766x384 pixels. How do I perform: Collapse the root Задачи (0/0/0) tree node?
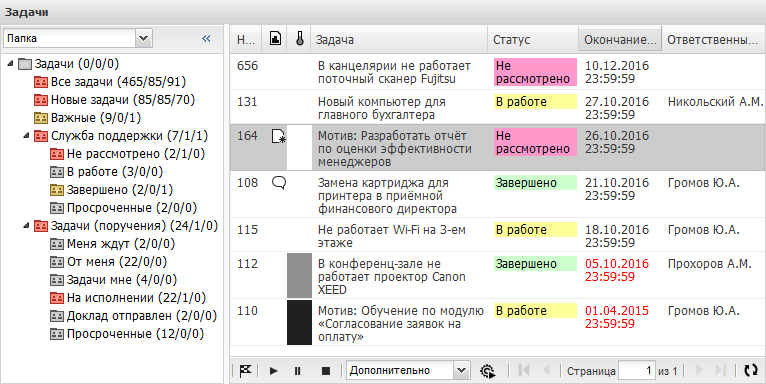pos(11,64)
